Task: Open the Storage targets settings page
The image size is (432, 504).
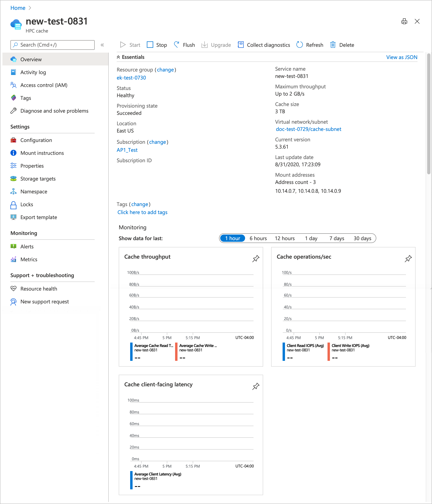Action: pyautogui.click(x=38, y=179)
